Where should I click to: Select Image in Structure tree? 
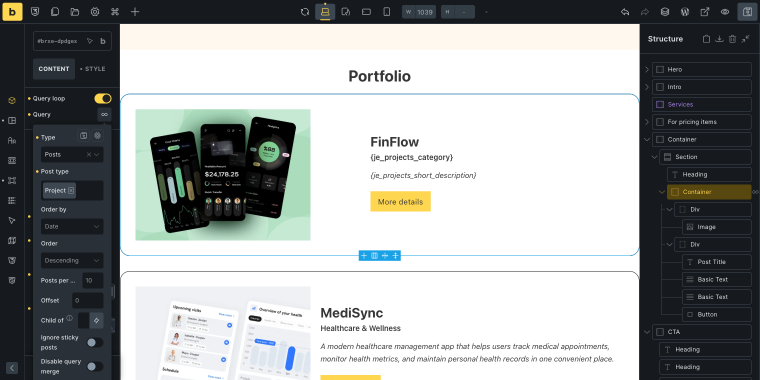717,227
